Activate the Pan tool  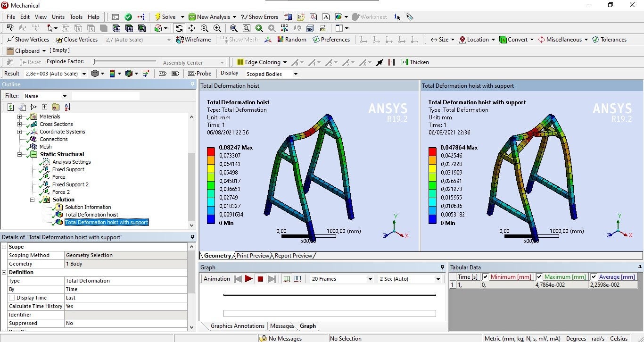click(192, 28)
